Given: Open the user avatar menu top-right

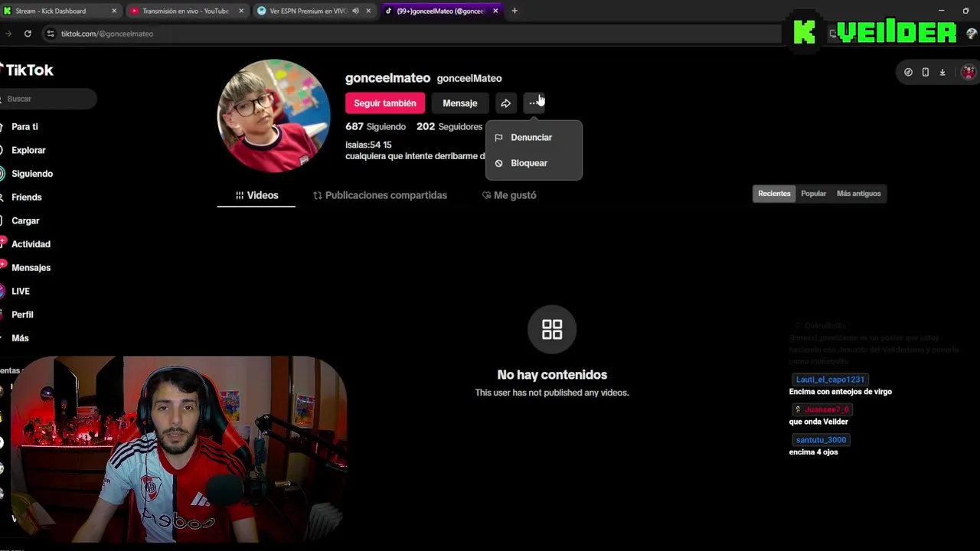Looking at the screenshot, I should pyautogui.click(x=969, y=72).
